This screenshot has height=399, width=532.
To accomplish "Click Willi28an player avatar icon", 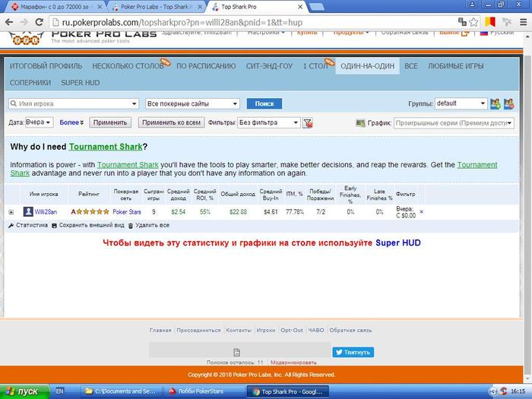I will tap(28, 212).
